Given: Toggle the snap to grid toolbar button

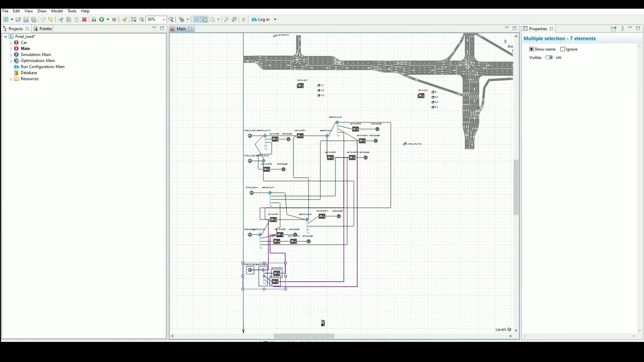Looking at the screenshot, I should click(205, 20).
